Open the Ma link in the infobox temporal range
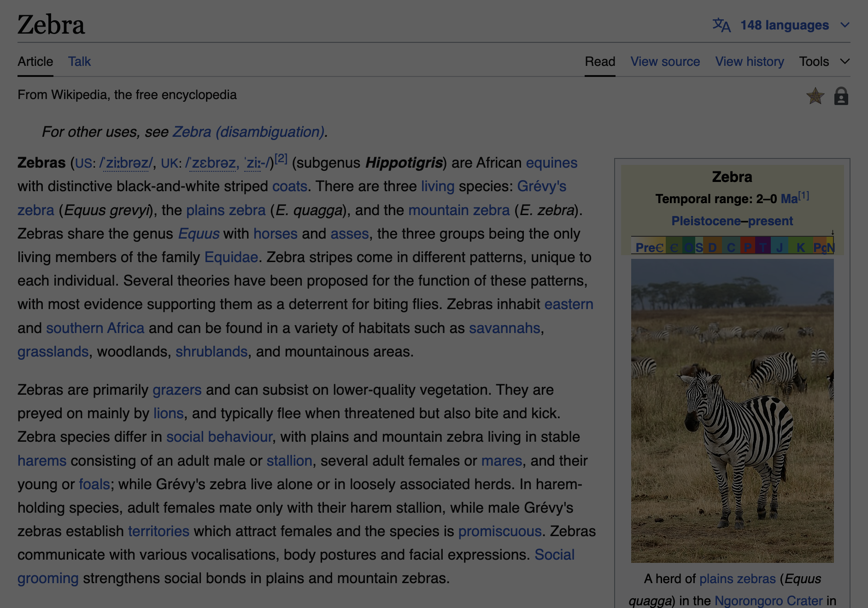 (789, 199)
